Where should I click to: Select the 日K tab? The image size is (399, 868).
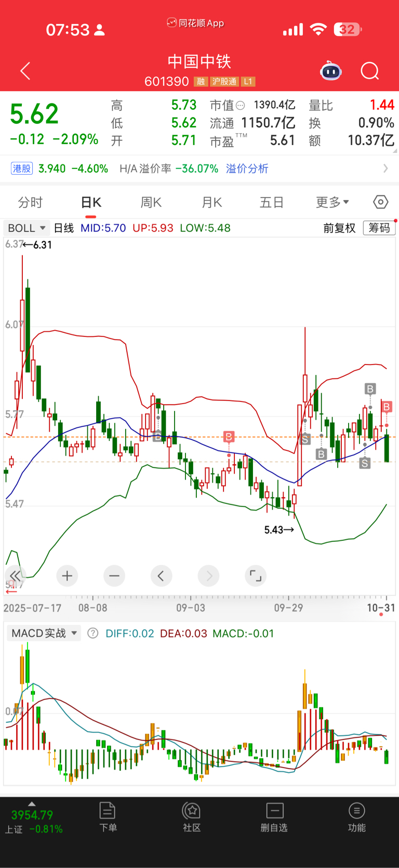point(91,202)
